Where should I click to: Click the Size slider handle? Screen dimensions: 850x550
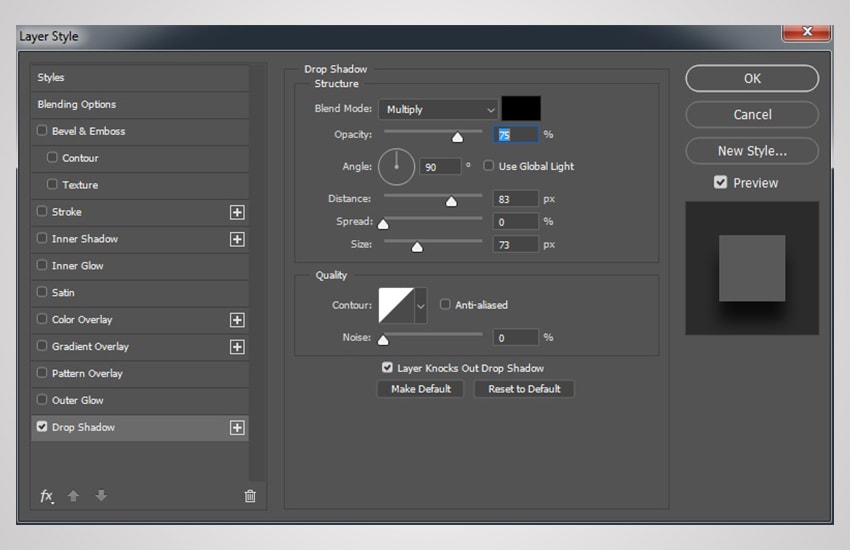tap(417, 247)
